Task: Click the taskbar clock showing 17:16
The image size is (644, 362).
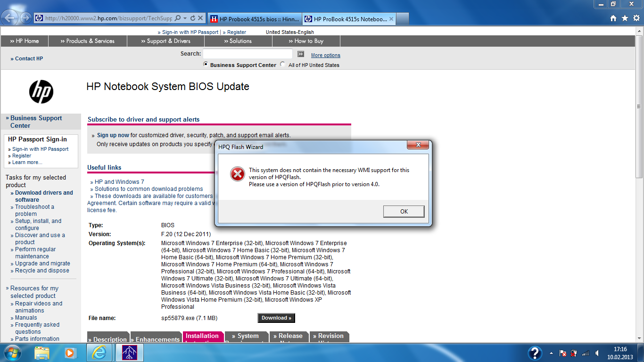Action: pyautogui.click(x=620, y=353)
